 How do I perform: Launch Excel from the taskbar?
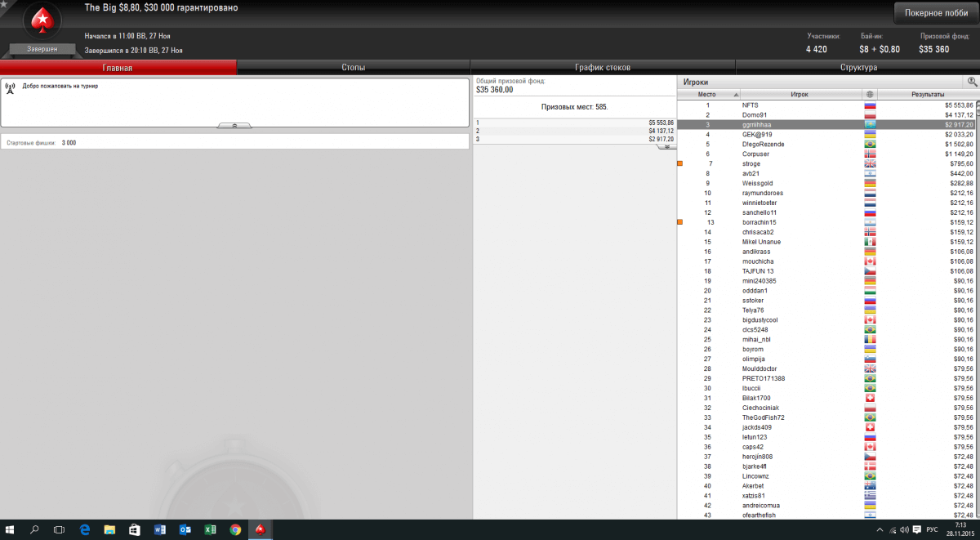pyautogui.click(x=210, y=529)
